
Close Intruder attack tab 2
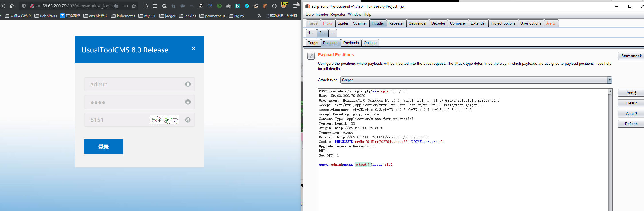point(324,33)
